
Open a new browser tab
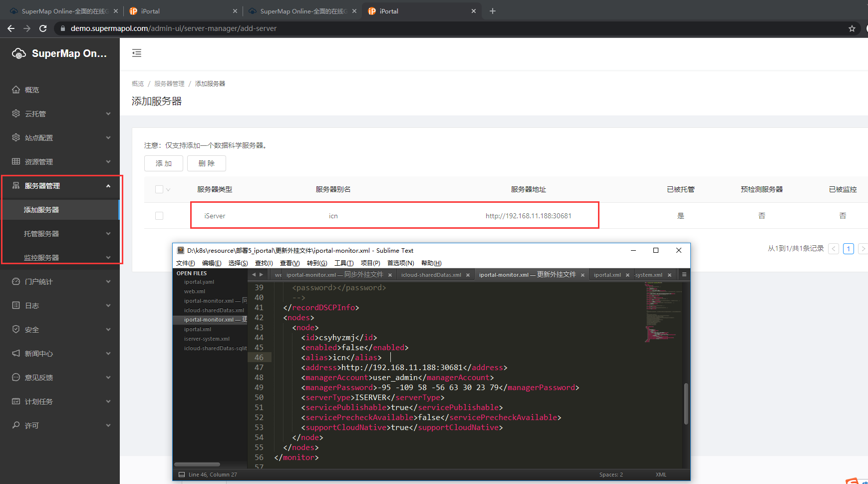point(492,11)
